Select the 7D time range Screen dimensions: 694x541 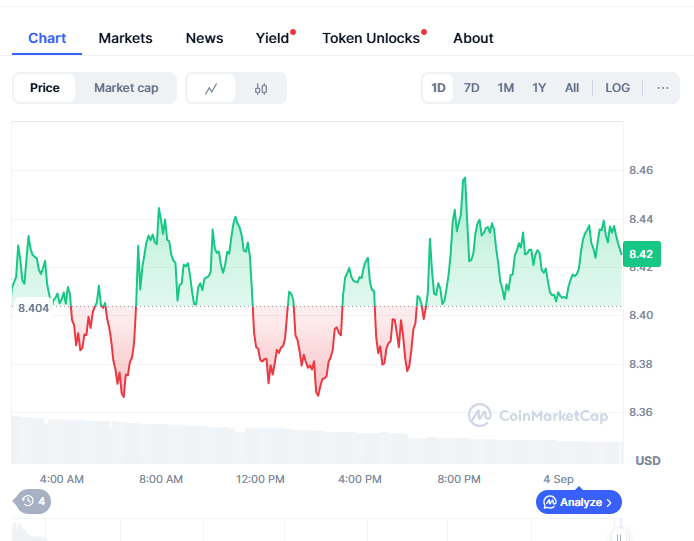click(x=471, y=88)
